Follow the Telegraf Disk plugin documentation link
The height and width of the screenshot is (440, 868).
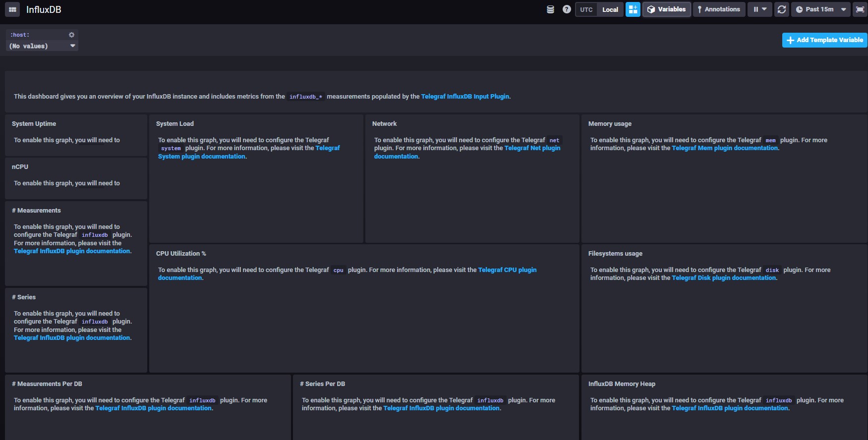(724, 278)
